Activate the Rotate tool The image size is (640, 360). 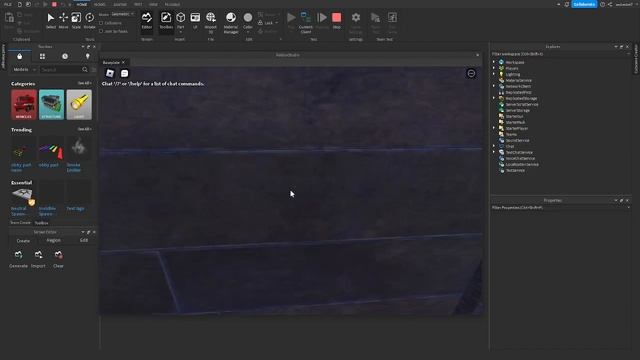(x=89, y=20)
